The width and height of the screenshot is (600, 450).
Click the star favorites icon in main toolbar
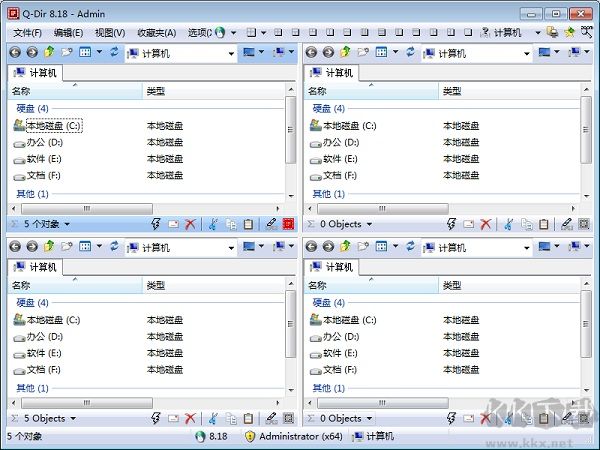pos(570,33)
